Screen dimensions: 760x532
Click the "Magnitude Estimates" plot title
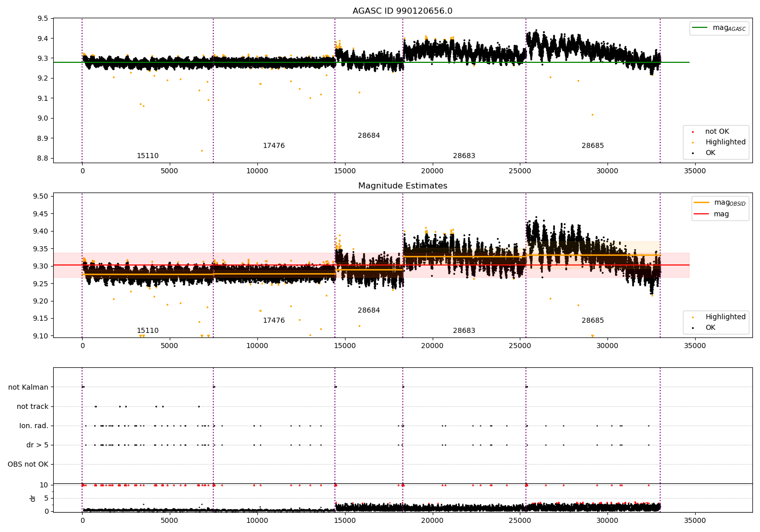tap(403, 186)
